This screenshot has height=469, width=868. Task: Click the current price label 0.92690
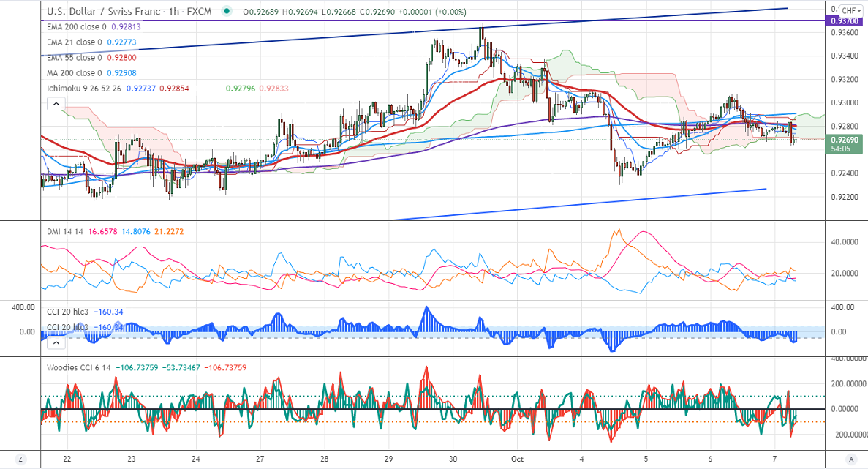844,140
